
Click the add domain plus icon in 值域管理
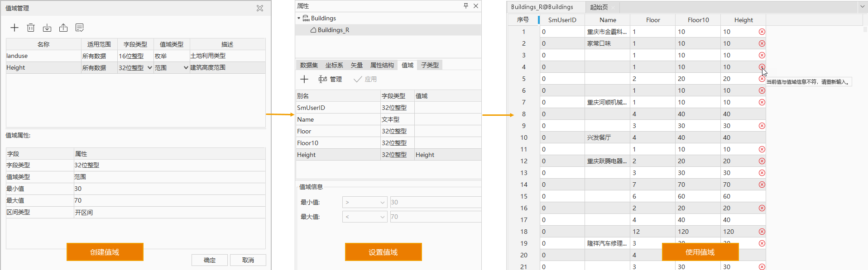tap(14, 28)
